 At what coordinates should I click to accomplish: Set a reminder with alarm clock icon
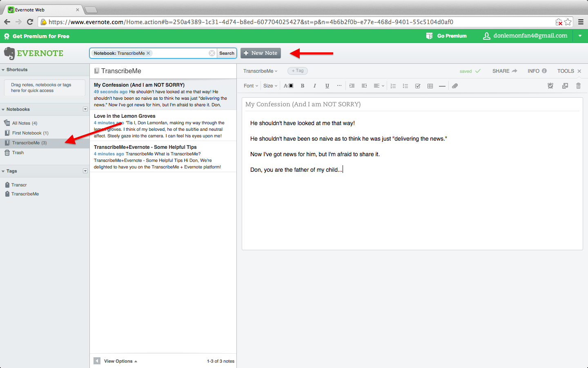point(550,86)
